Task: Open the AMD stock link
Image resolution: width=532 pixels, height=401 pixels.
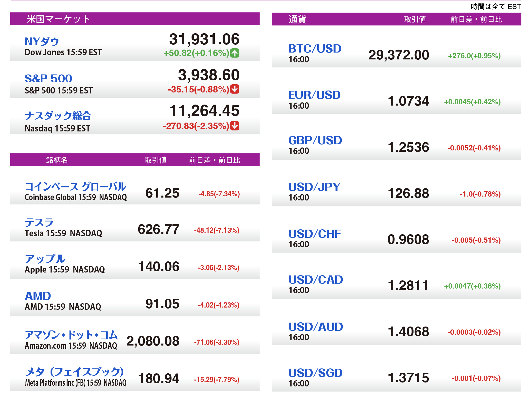Action: (38, 296)
